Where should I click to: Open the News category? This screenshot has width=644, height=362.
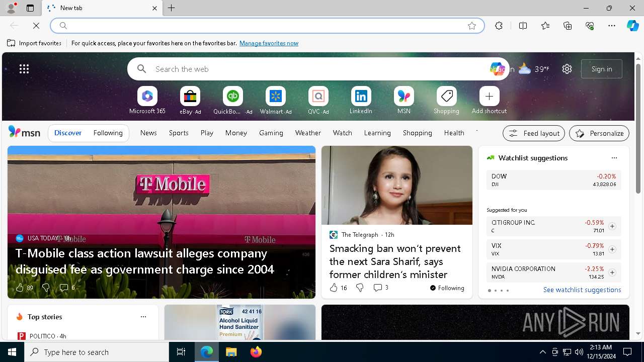click(x=148, y=133)
